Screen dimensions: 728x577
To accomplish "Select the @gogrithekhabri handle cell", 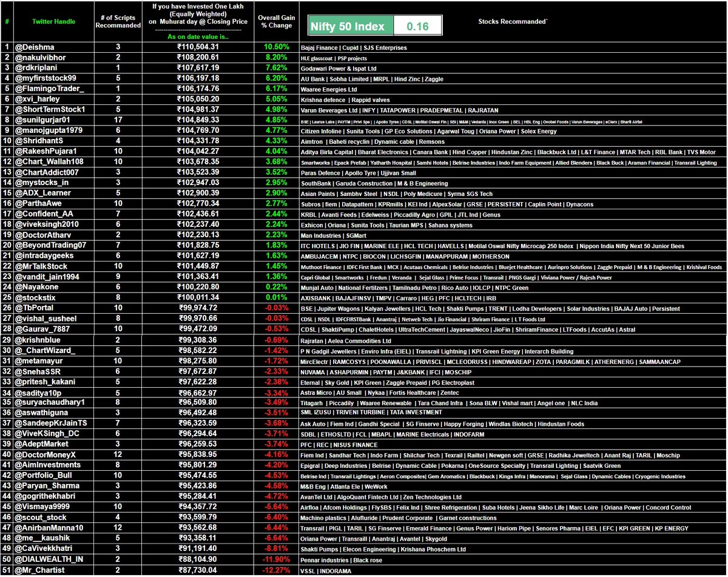I will coord(53,496).
